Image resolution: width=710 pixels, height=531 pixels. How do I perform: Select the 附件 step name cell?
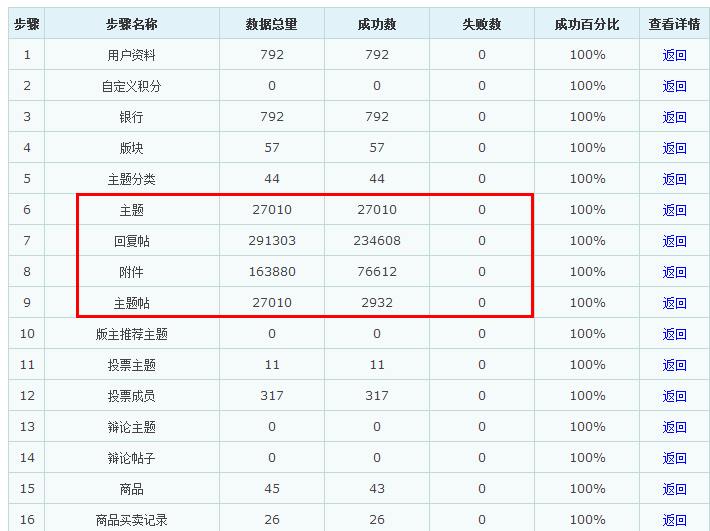pyautogui.click(x=132, y=272)
